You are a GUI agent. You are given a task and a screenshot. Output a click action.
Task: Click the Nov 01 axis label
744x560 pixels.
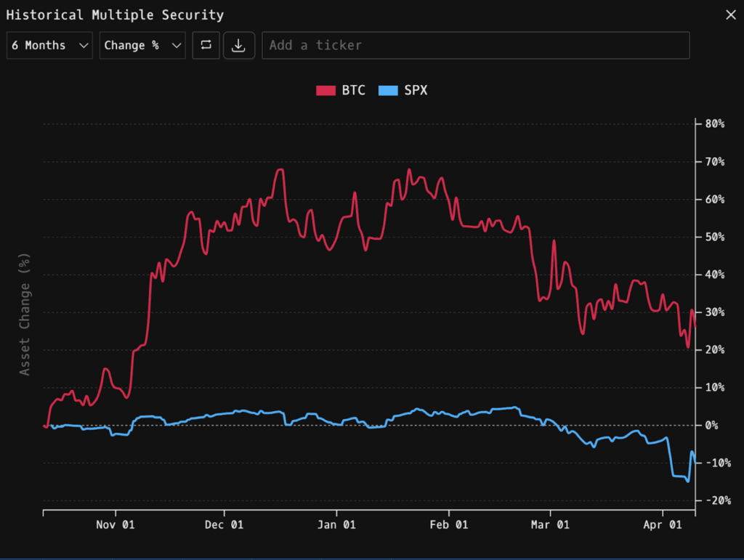[x=116, y=525]
